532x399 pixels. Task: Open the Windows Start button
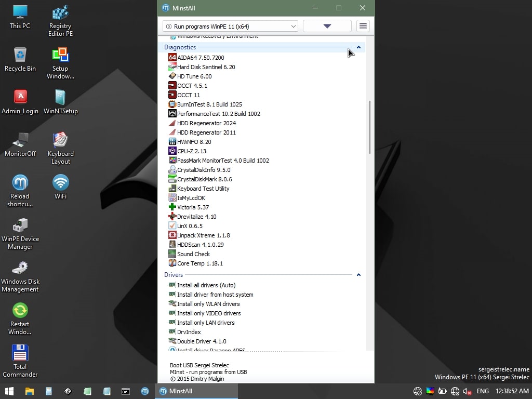9,391
